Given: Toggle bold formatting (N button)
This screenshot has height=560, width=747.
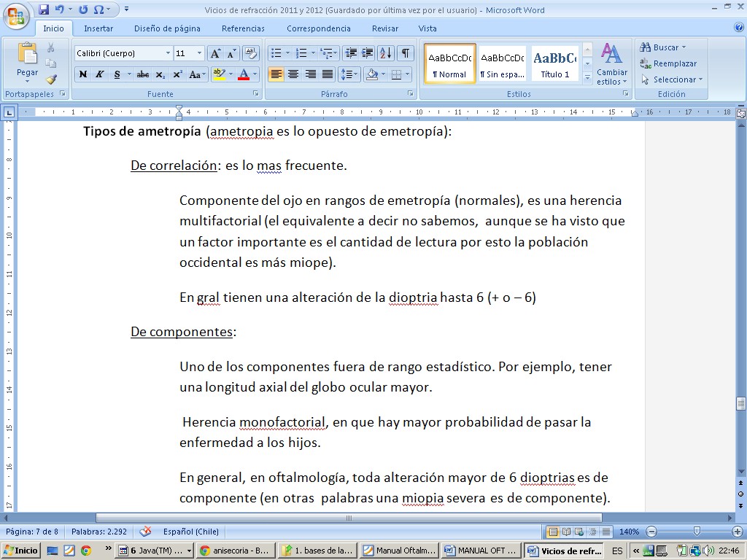Looking at the screenshot, I should tap(83, 74).
